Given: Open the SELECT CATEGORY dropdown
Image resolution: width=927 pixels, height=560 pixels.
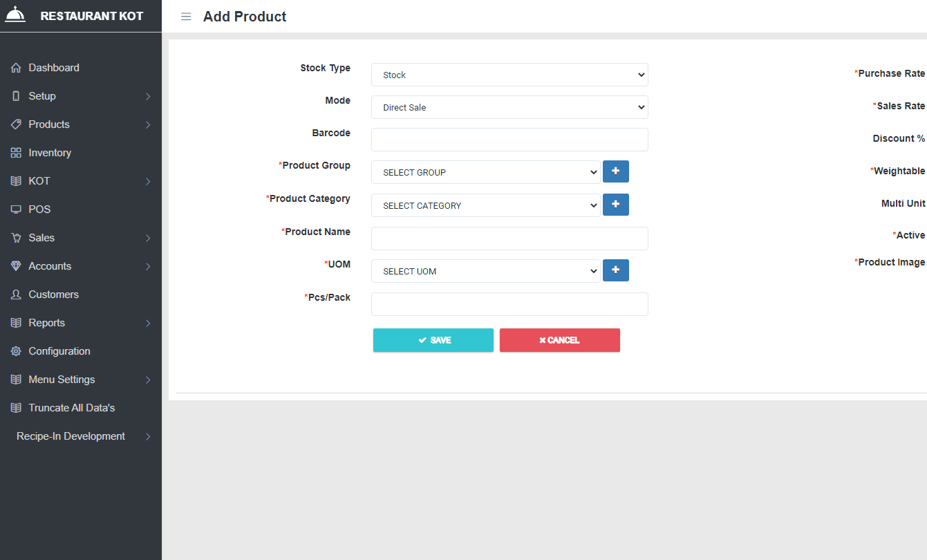Looking at the screenshot, I should (485, 205).
